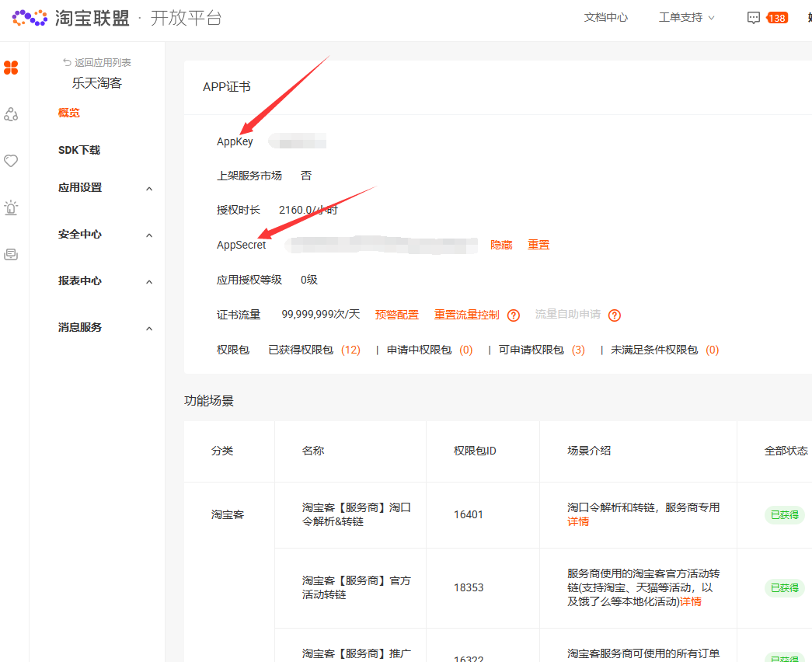The width and height of the screenshot is (812, 662).
Task: Click the 名称 column header
Action: 313,451
